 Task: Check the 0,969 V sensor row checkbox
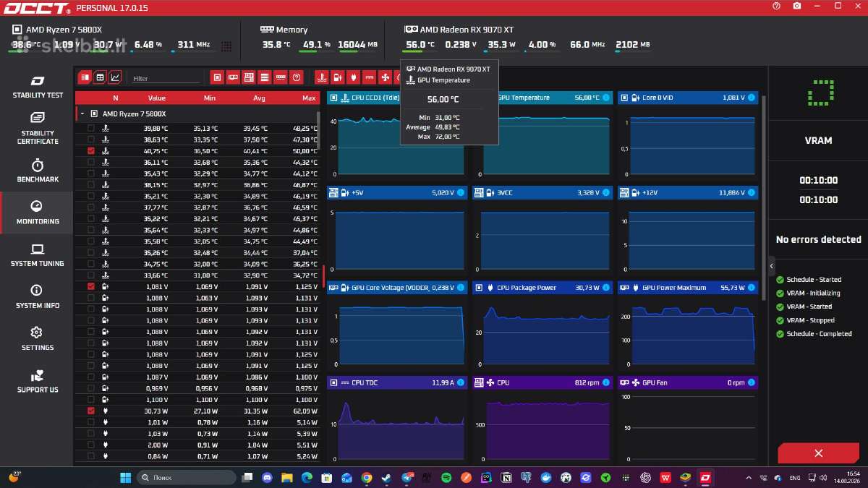click(x=91, y=388)
